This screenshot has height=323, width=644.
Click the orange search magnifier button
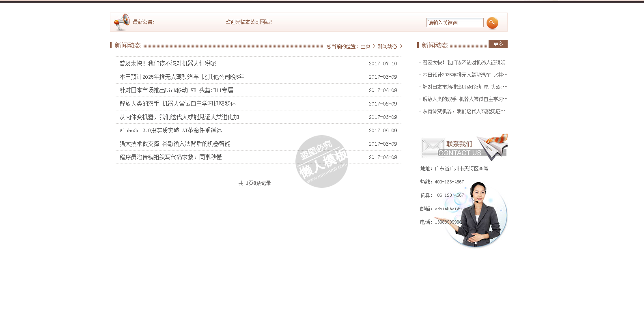[492, 23]
